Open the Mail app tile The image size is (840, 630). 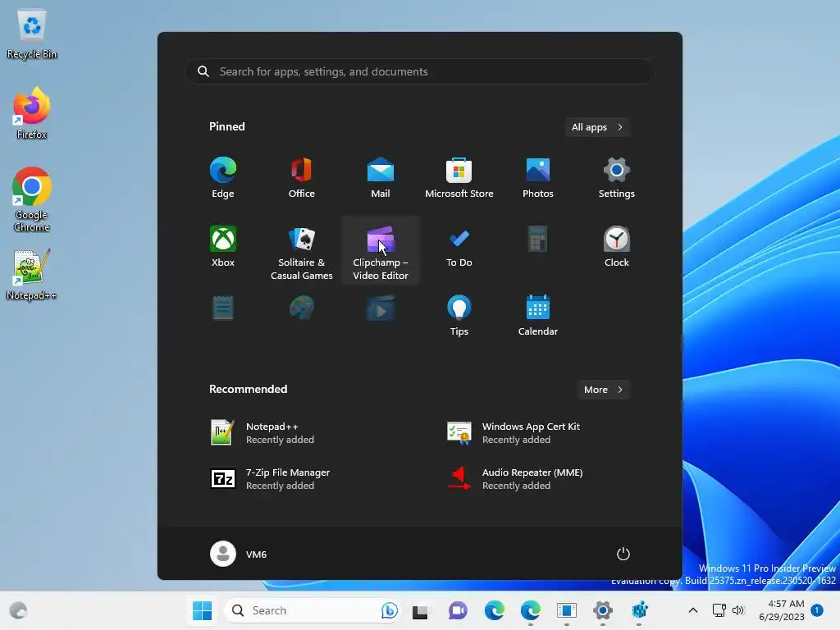(381, 178)
